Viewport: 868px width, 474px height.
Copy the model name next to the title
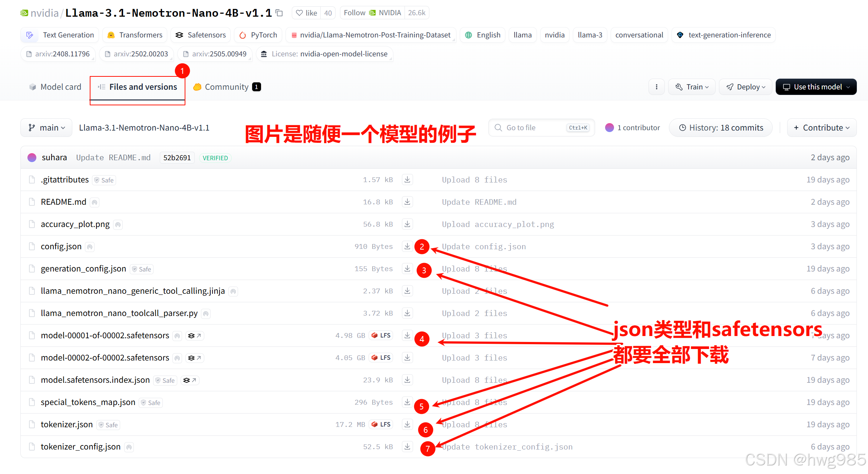tap(279, 13)
